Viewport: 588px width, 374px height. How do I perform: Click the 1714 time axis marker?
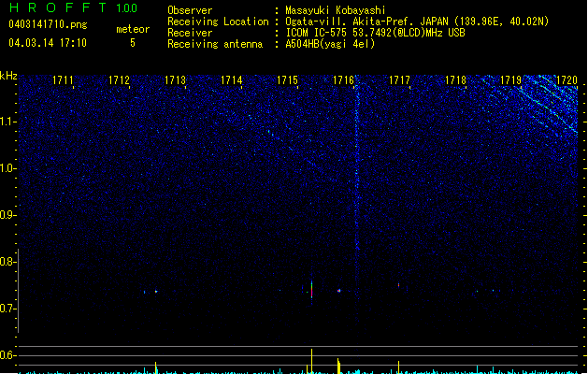232,80
